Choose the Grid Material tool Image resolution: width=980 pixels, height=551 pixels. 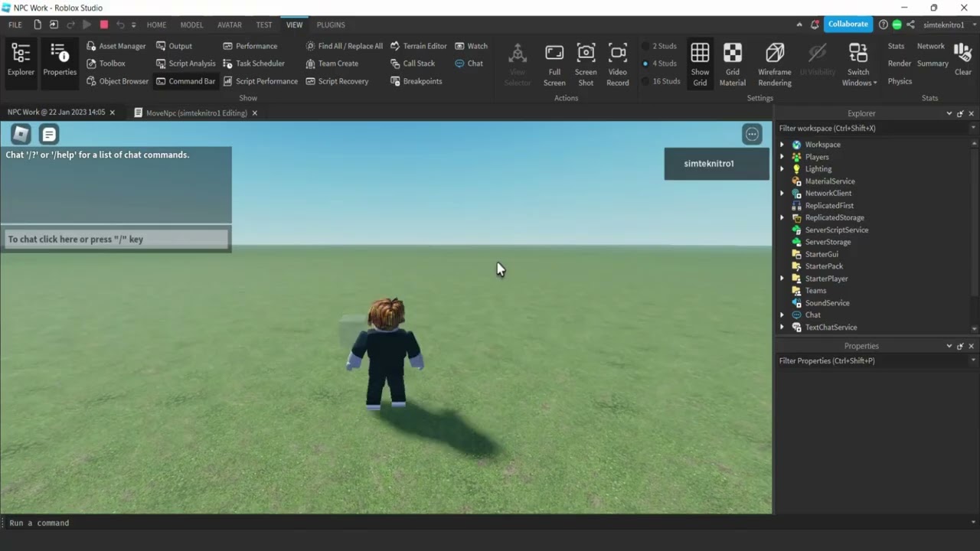click(x=733, y=64)
